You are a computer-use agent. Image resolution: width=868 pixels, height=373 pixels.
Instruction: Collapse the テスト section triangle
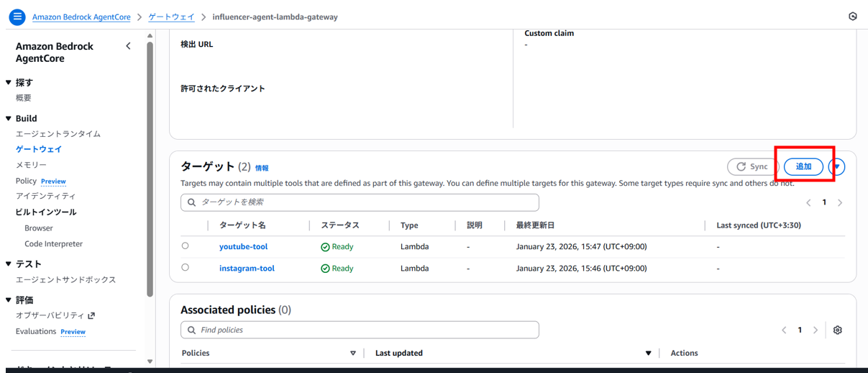coord(9,264)
